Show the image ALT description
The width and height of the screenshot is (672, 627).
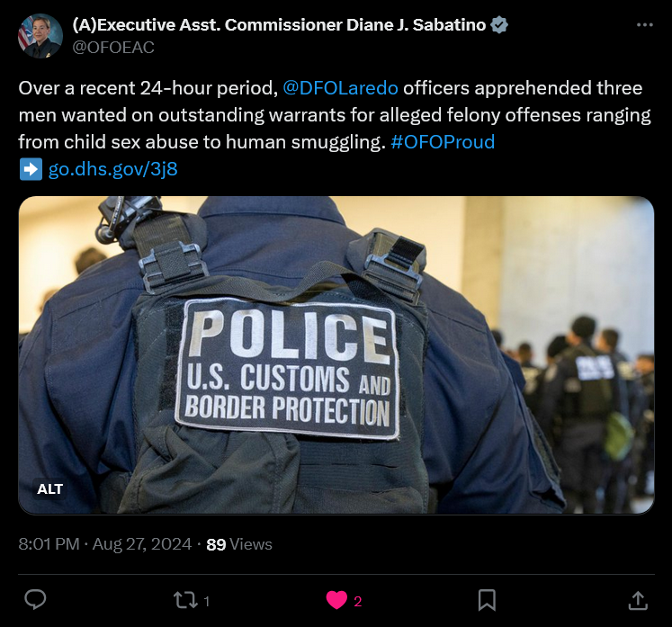click(49, 489)
